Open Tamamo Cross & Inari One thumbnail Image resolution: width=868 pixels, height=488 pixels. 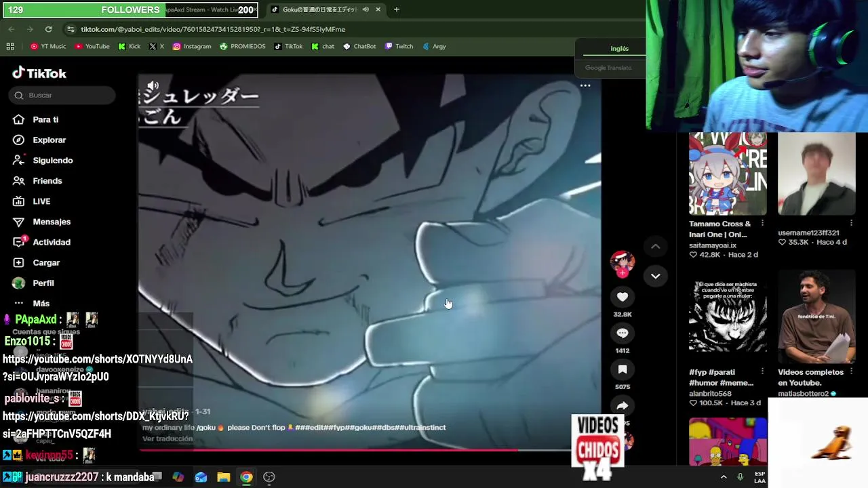pos(728,174)
